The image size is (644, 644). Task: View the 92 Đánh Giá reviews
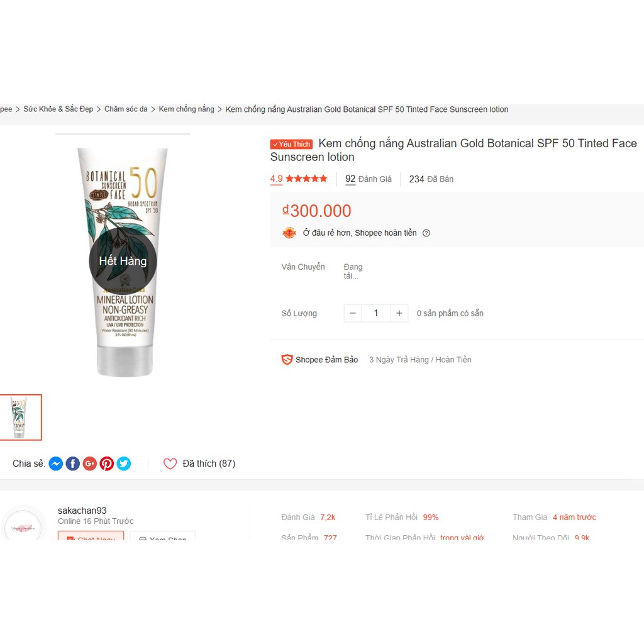pos(369,179)
